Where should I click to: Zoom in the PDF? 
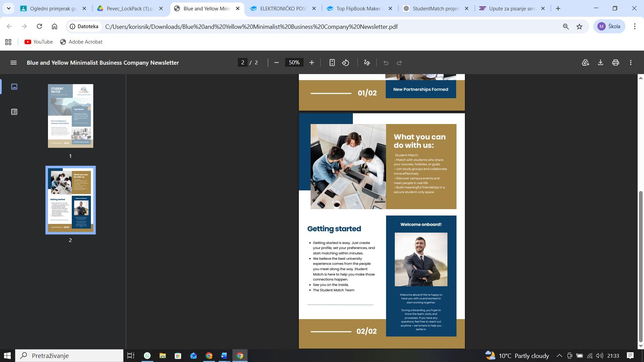312,63
